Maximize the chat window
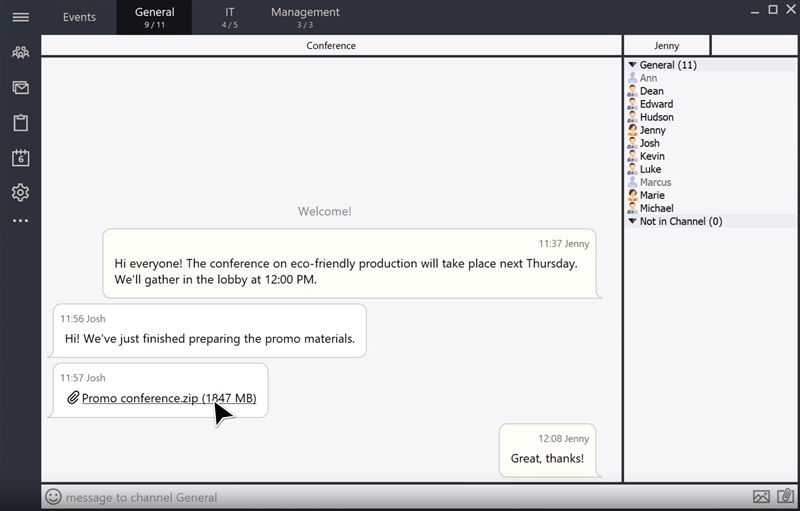Image resolution: width=800 pixels, height=511 pixels. (x=773, y=10)
